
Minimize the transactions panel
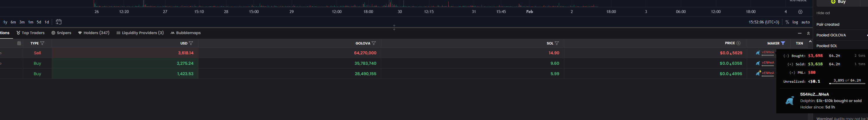click(800, 33)
